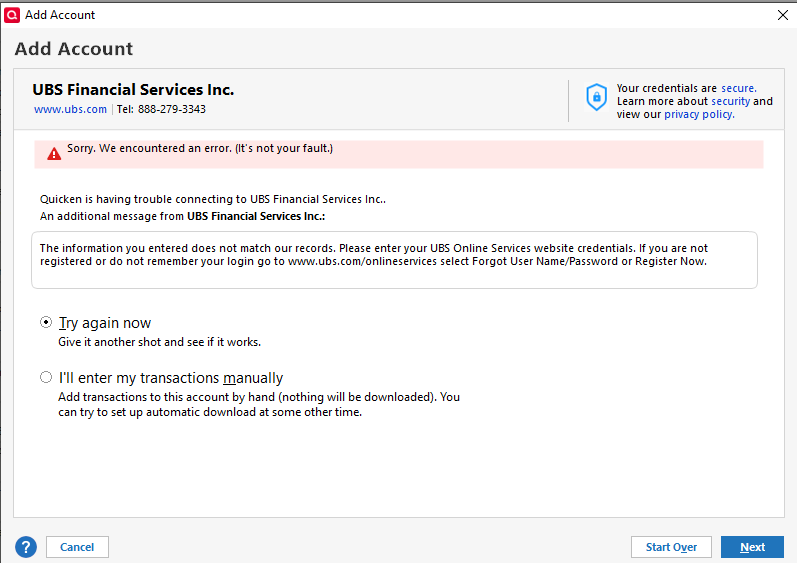
Task: Click the large 'Add Account' heading
Action: pos(74,49)
